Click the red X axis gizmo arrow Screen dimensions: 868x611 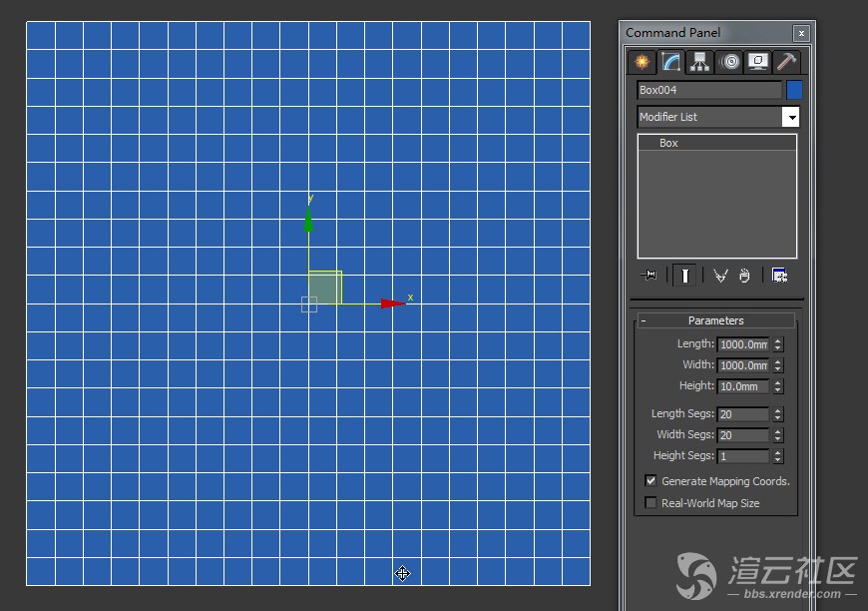tap(393, 304)
